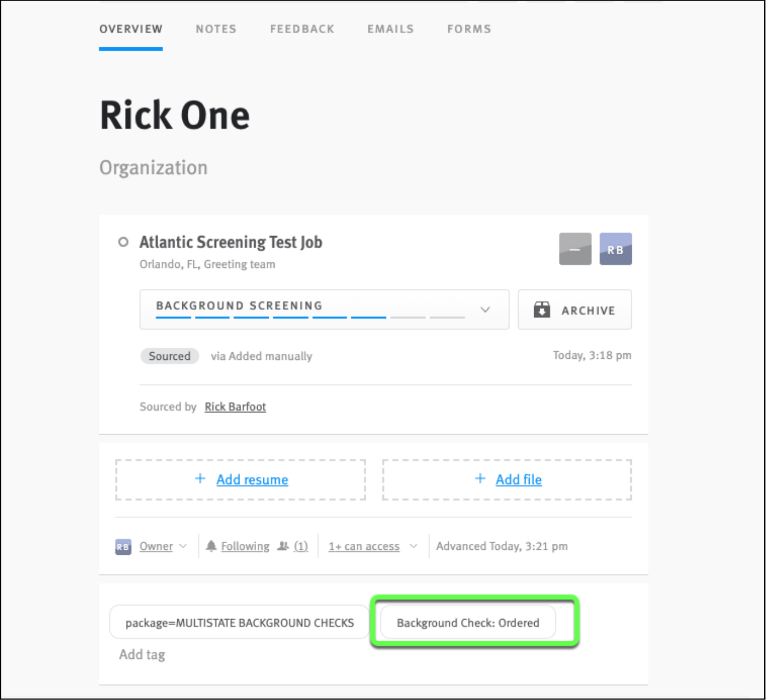Screen dimensions: 766x700
Task: Click the plus icon beside Add file
Action: (480, 479)
